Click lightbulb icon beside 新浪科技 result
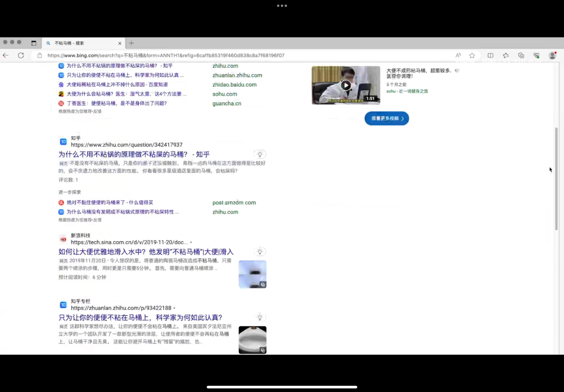Viewport: 564px width, 392px height. tap(260, 252)
